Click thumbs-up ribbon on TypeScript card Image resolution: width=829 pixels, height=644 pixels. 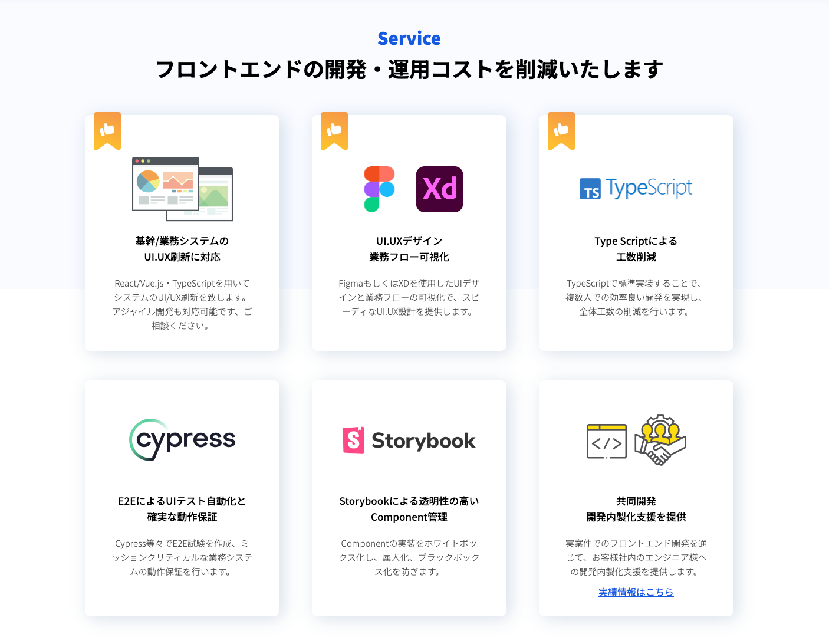[x=561, y=131]
